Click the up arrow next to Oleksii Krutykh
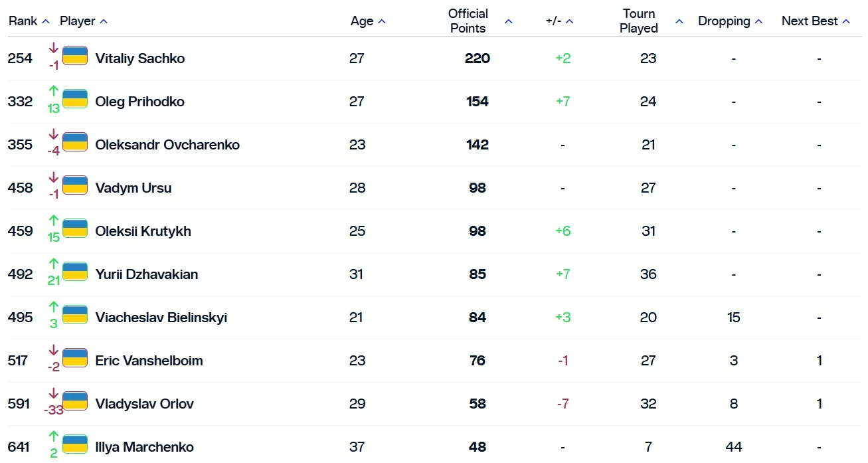The height and width of the screenshot is (463, 868). [54, 221]
